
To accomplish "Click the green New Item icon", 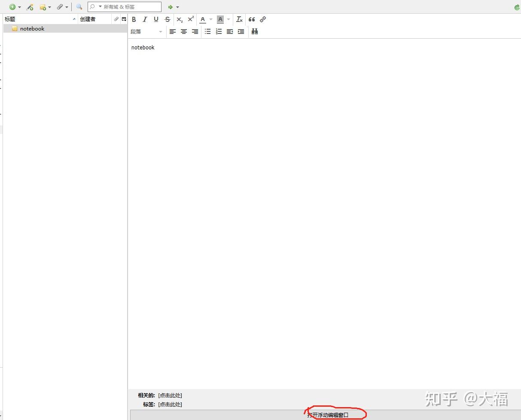I will pos(12,7).
